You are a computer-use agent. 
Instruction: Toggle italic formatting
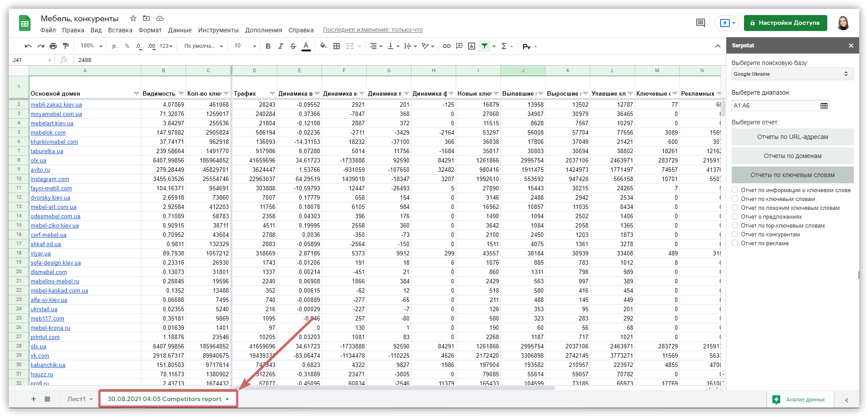(280, 46)
